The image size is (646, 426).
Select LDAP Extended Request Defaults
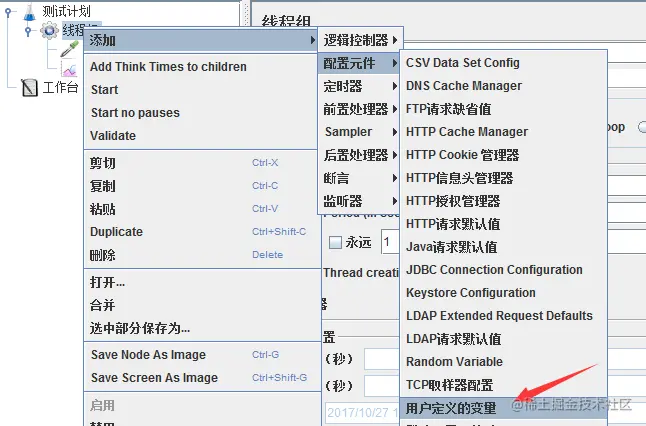pos(503,316)
